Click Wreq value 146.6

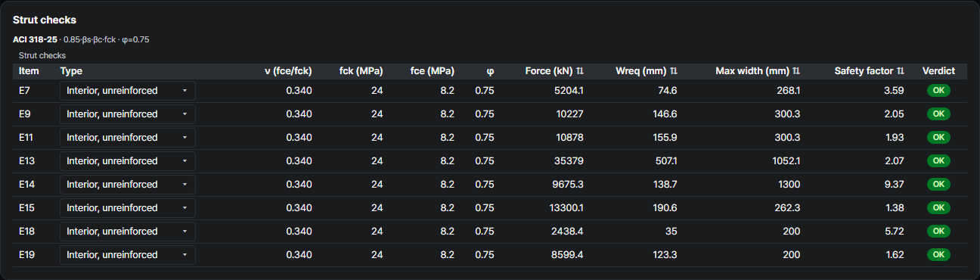665,114
